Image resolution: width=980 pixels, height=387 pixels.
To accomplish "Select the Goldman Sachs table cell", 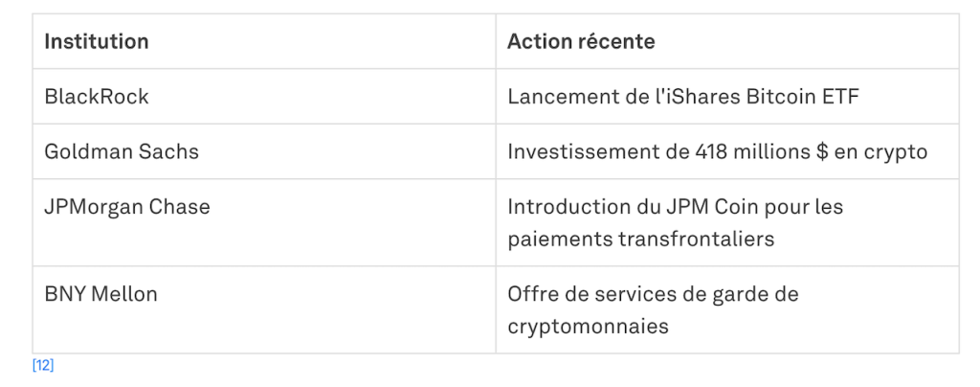I will pos(122,151).
